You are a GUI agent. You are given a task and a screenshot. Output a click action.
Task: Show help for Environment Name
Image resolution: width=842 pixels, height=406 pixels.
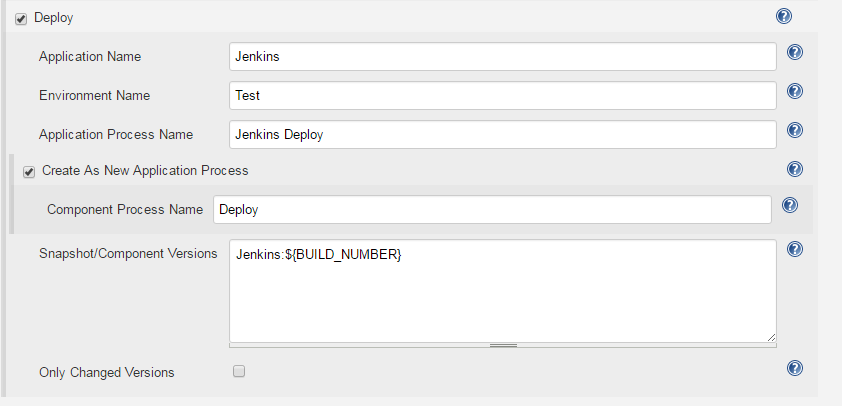coord(795,91)
